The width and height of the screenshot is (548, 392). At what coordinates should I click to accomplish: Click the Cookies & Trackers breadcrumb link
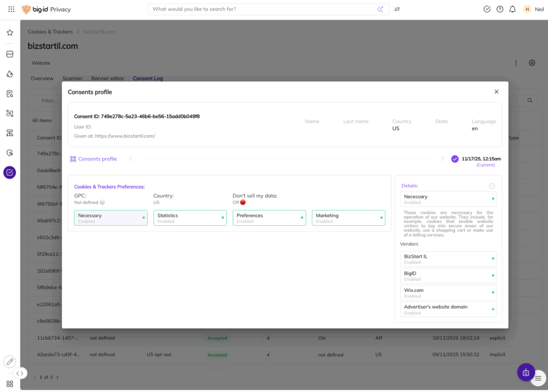click(50, 32)
